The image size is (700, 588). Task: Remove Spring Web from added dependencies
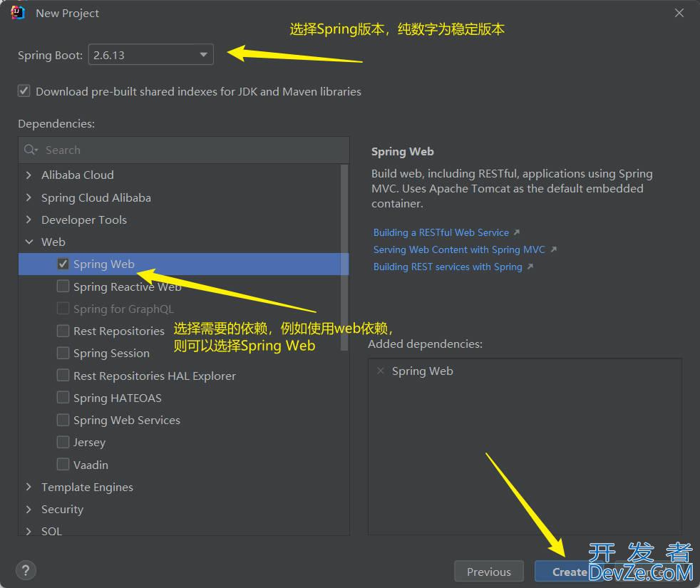tap(381, 371)
